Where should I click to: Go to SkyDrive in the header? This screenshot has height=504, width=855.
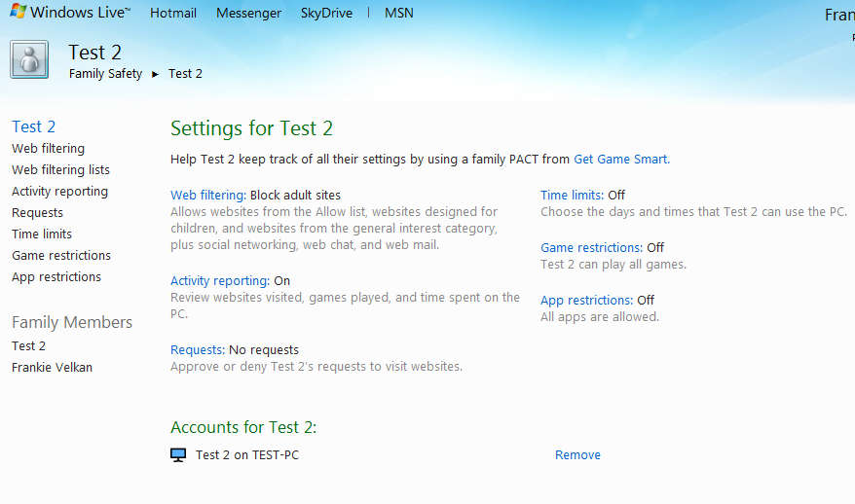tap(326, 14)
